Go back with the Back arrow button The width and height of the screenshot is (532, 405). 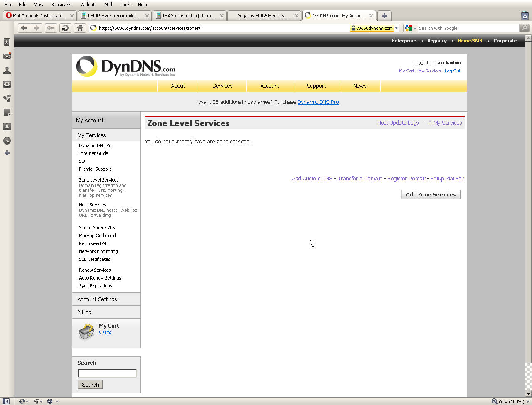tap(24, 28)
